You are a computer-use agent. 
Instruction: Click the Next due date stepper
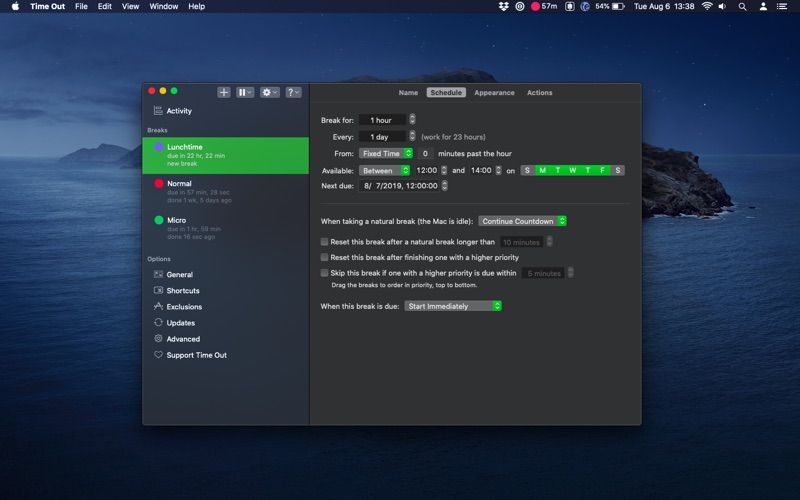[x=444, y=186]
